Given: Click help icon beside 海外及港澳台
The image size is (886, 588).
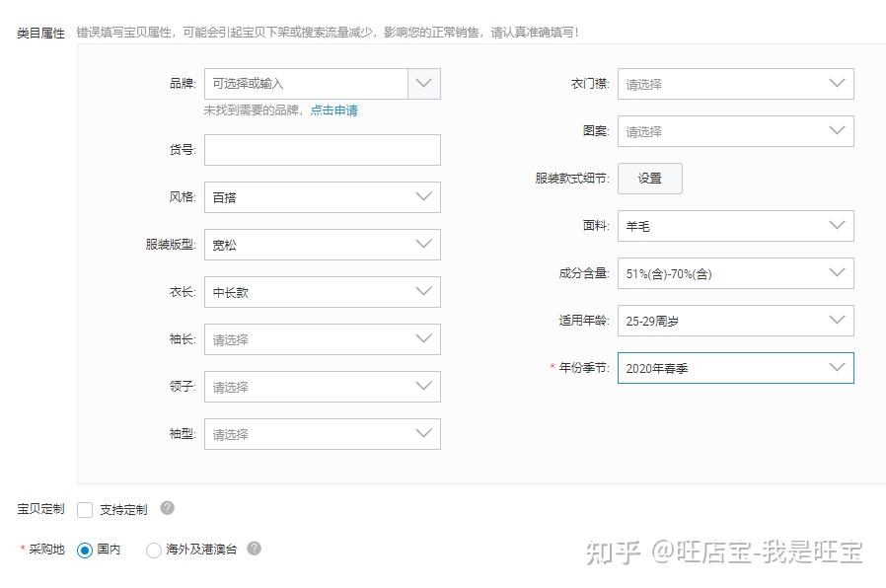Looking at the screenshot, I should 255,548.
